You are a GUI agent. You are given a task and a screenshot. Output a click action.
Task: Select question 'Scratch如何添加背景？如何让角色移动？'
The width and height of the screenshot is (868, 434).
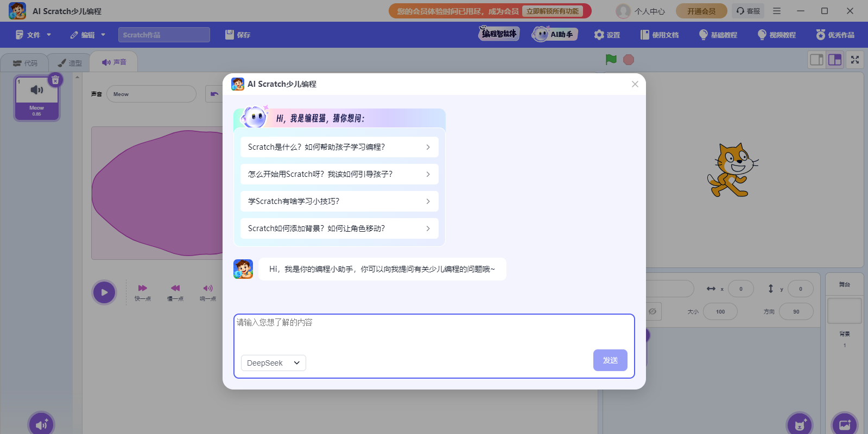point(339,228)
